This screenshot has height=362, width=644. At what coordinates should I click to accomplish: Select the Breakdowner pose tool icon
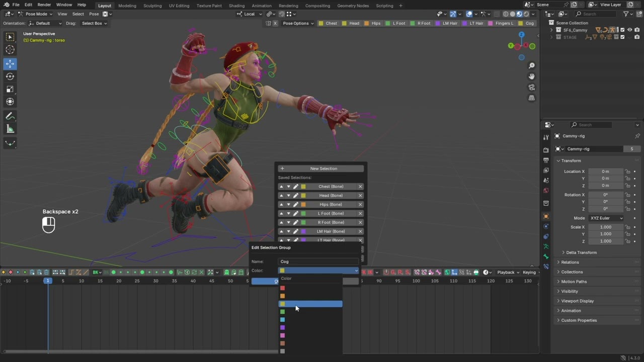(10, 143)
